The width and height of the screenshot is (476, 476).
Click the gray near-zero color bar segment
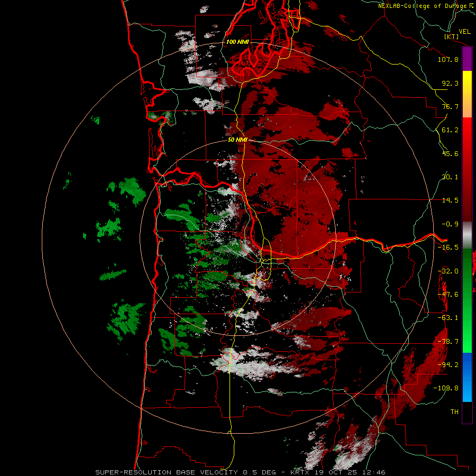pos(467,235)
